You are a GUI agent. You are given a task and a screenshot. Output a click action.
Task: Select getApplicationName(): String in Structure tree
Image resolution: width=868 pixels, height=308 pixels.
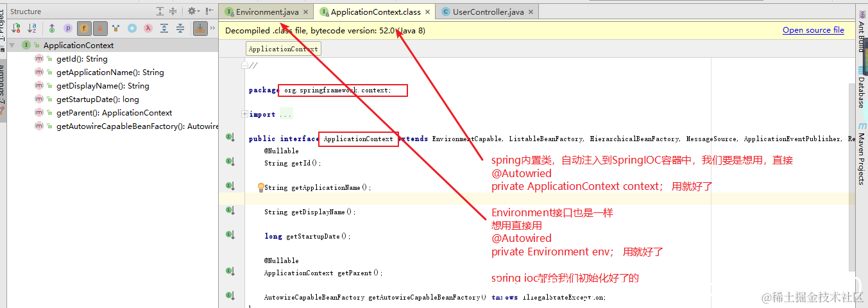pos(110,73)
